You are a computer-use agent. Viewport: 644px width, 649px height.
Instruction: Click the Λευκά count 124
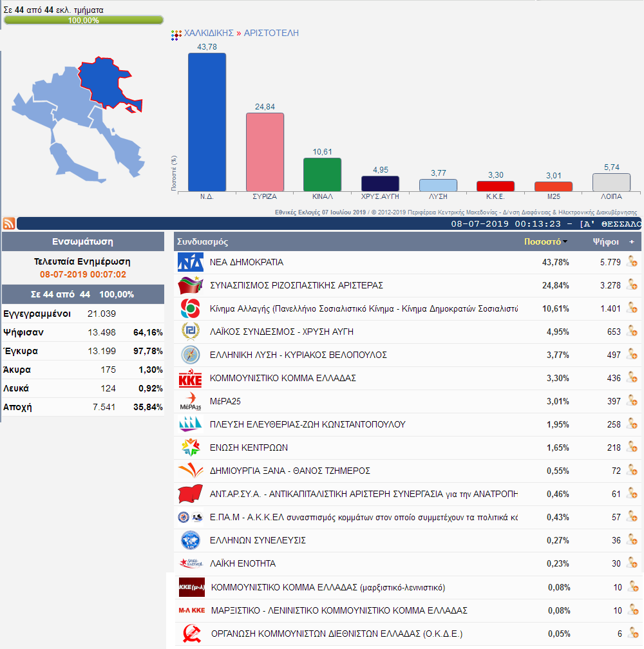108,388
